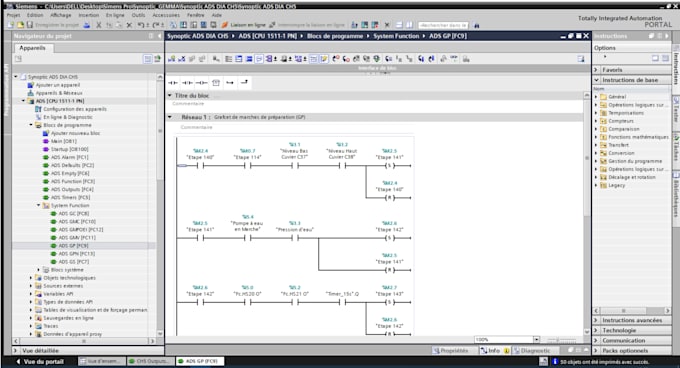Click the editor vertical scrollbar

click(587, 213)
